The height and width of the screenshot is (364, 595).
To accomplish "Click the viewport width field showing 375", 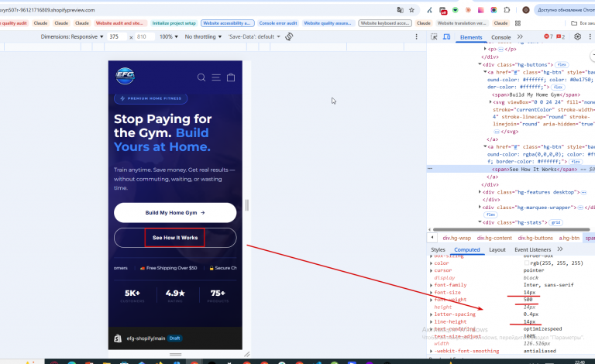I will coord(117,36).
